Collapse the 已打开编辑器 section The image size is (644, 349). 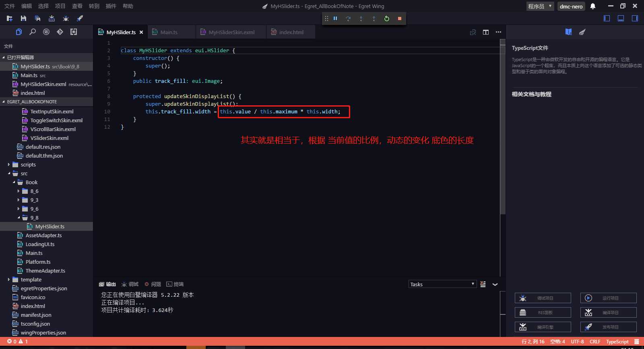coord(4,57)
